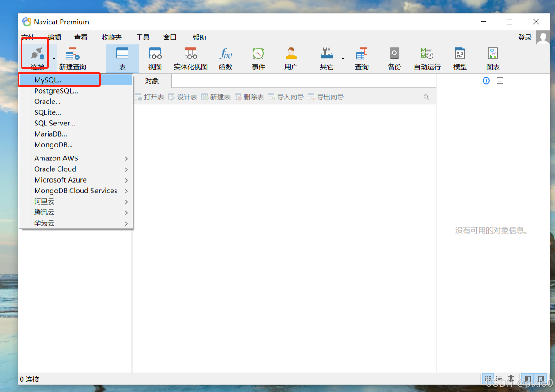
Task: Open the 窗口 window menu
Action: [170, 37]
